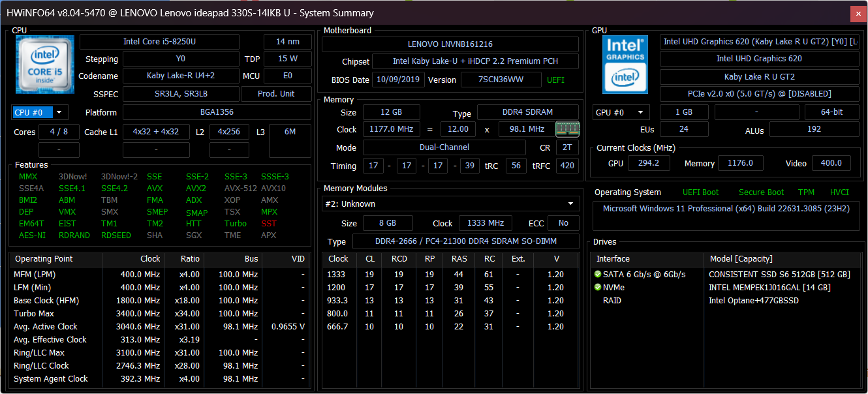The image size is (868, 394).
Task: Click the Intel UHD Graphics 620 name field
Action: (759, 59)
